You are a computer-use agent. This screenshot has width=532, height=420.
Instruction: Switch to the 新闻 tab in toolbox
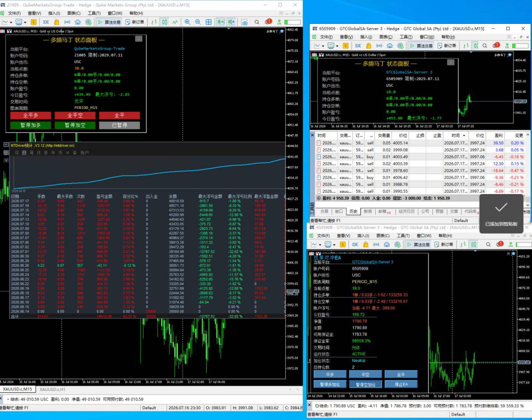coord(368,211)
